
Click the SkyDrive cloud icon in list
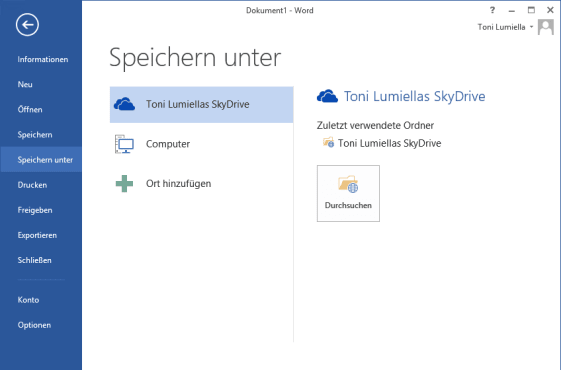point(124,104)
